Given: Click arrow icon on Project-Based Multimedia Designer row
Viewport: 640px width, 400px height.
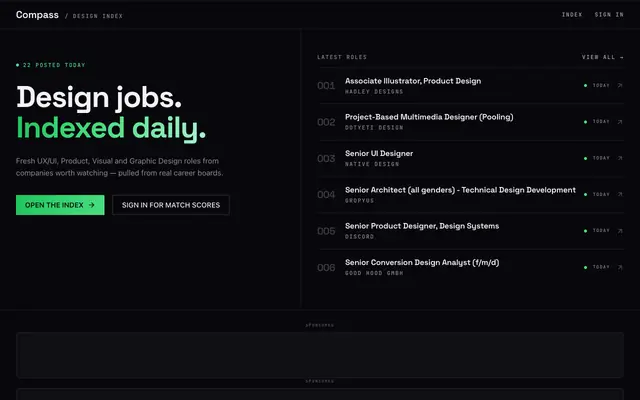Looking at the screenshot, I should pos(620,122).
